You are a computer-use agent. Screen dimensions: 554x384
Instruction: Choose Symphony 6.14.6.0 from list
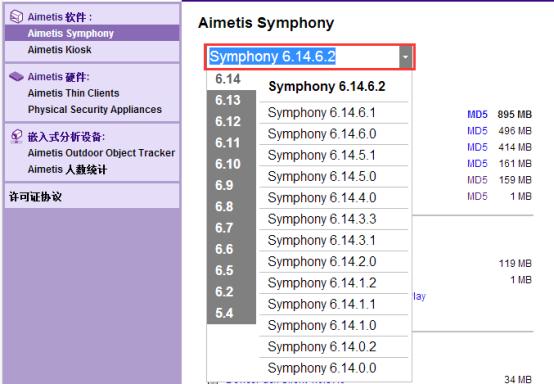click(334, 134)
